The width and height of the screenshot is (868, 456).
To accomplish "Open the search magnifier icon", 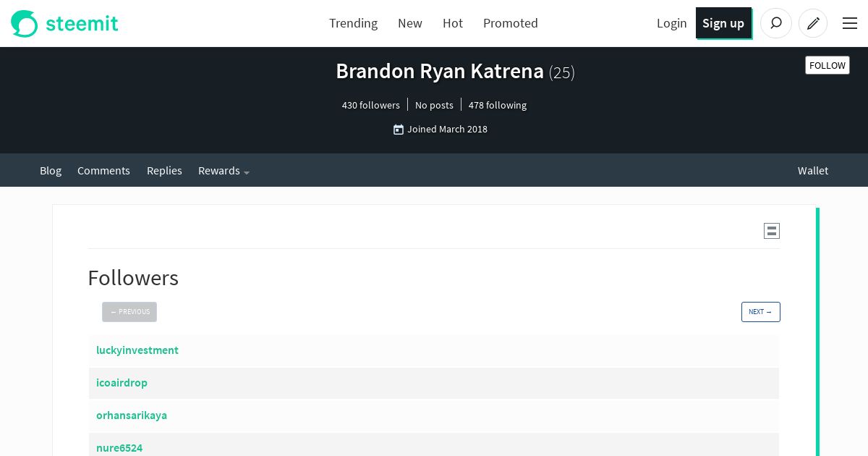I will coord(776,23).
